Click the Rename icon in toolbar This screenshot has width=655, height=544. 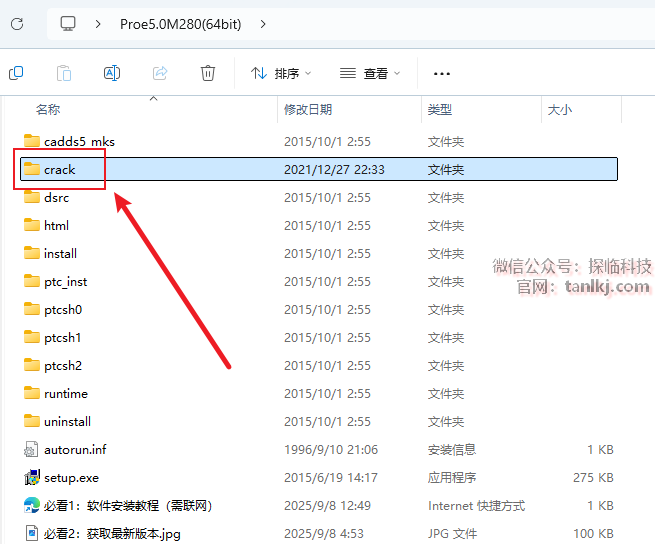point(112,73)
